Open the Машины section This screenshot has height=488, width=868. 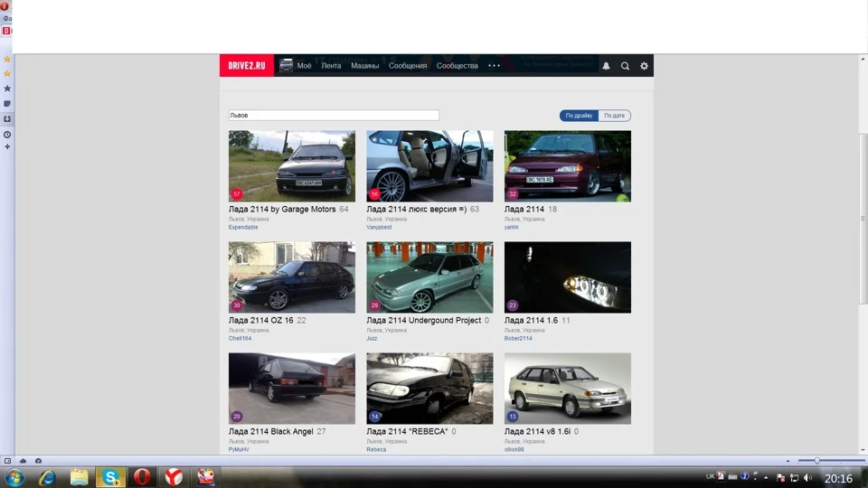(364, 65)
